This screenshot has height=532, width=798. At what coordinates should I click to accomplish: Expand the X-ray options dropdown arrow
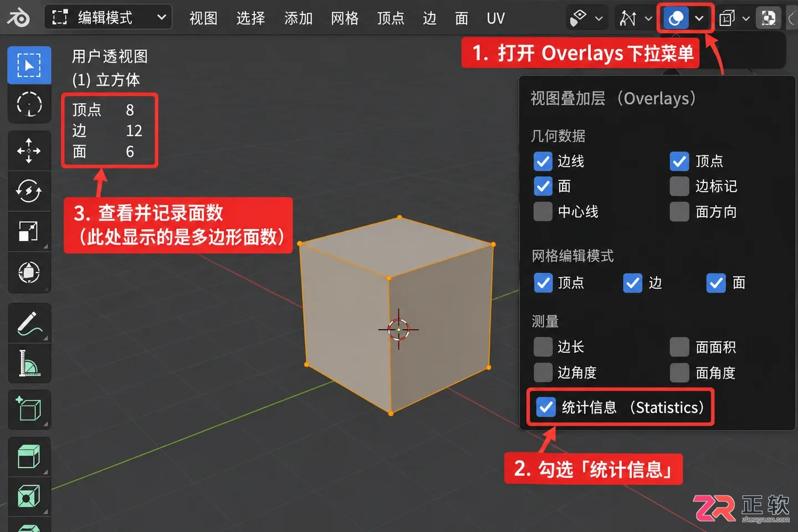pyautogui.click(x=746, y=18)
